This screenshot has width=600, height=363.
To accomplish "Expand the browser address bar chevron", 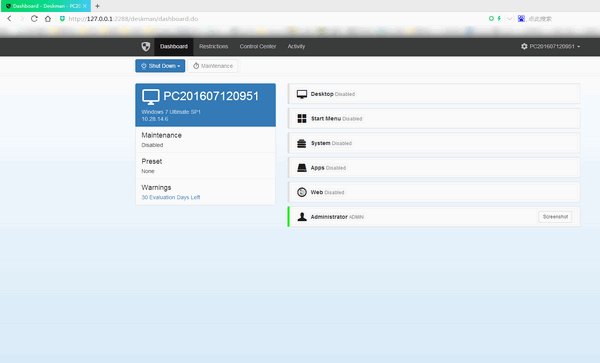I will 509,19.
